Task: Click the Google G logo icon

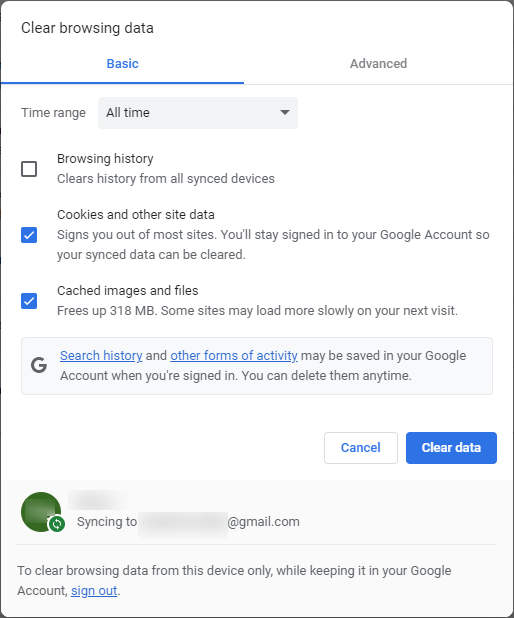Action: click(39, 365)
